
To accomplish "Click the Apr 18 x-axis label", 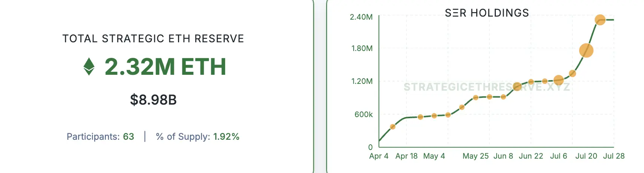I will tap(406, 156).
